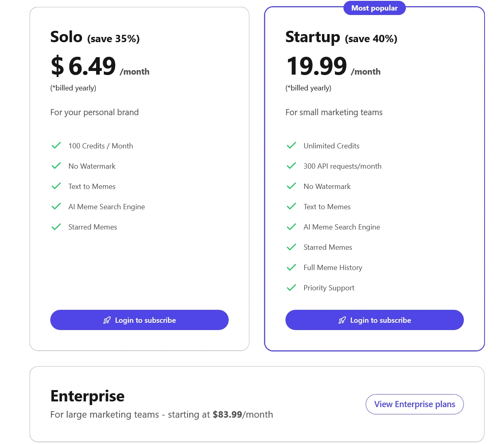Click Login to subscribe for the Startup plan
Screen dimensions: 504x444
(x=374, y=320)
